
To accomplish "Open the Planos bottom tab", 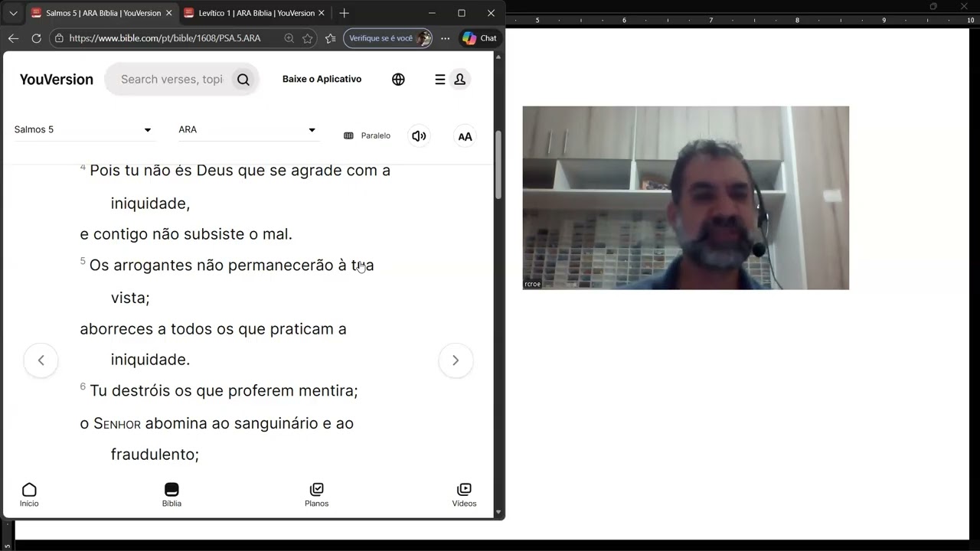I will pos(316,495).
